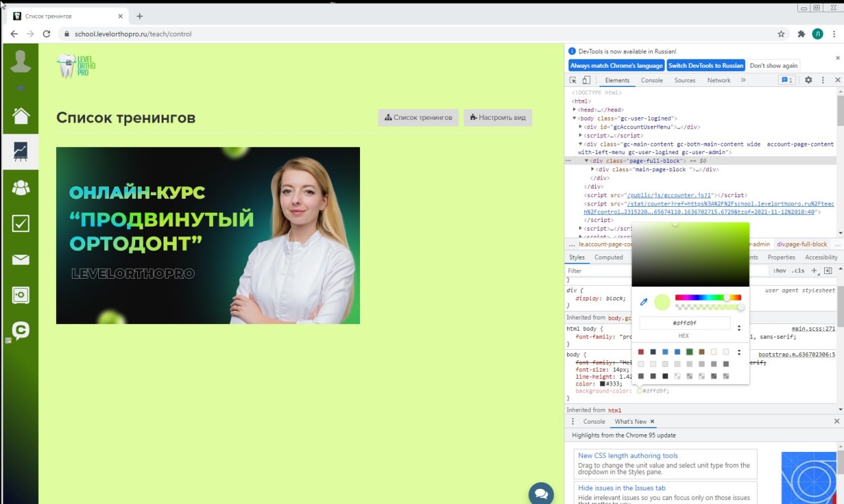Adjust the hue slider handle
Screen dimensions: 844x504
[727, 298]
